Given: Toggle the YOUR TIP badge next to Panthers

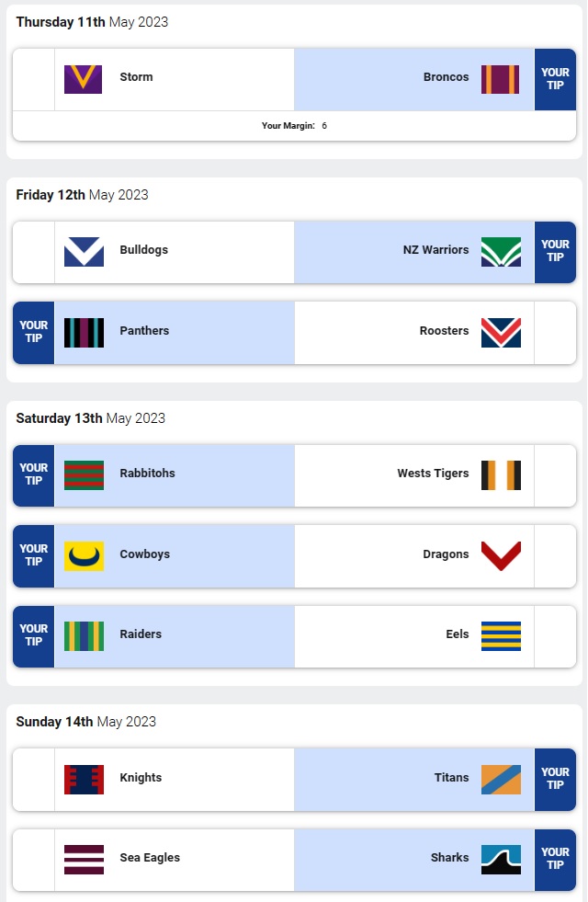Looking at the screenshot, I should (x=34, y=333).
